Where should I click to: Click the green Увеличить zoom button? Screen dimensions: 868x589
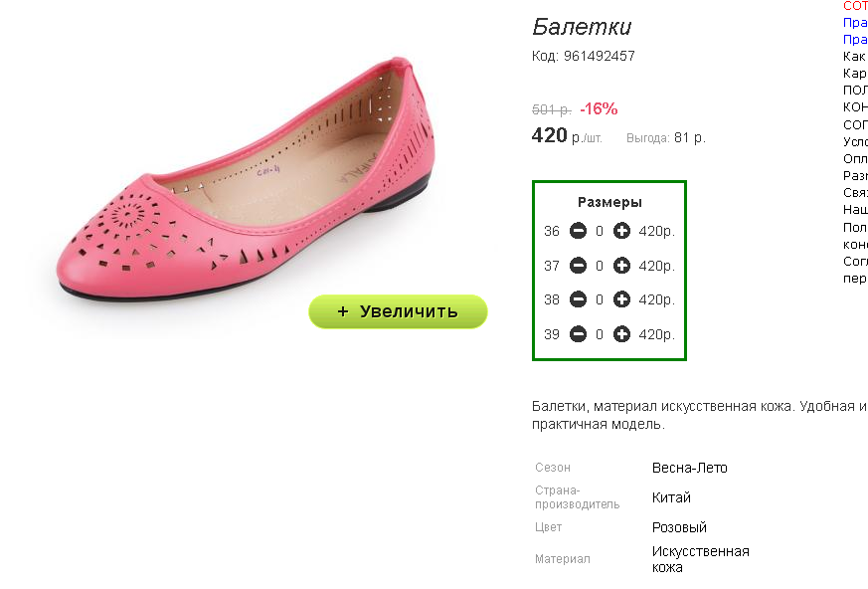(398, 311)
